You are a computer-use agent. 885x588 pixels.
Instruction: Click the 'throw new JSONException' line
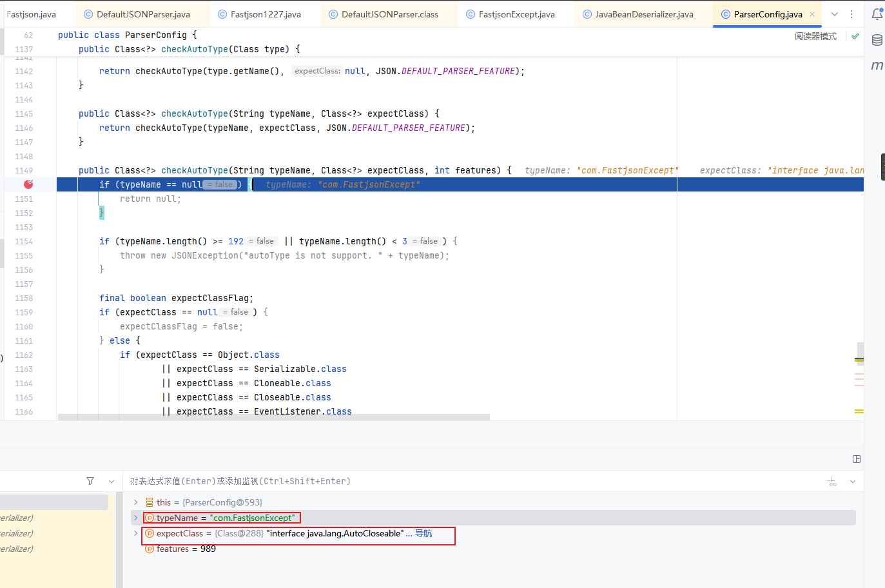coord(285,255)
